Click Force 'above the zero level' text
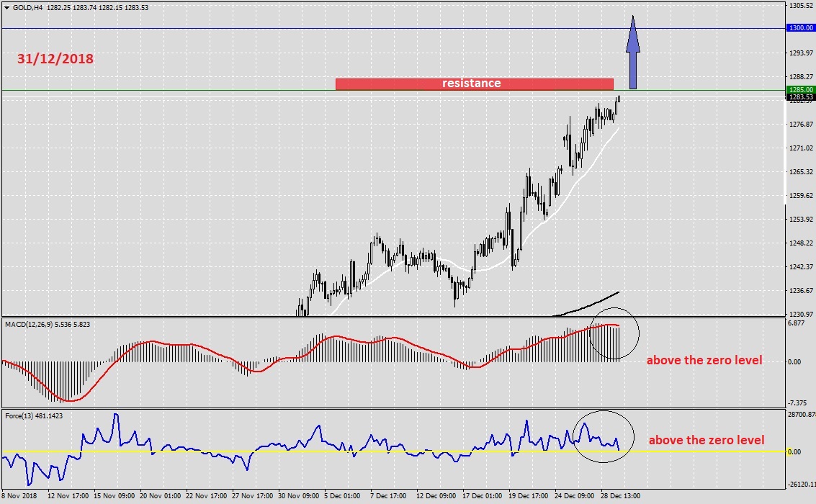Image resolution: width=816 pixels, height=504 pixels. click(707, 440)
